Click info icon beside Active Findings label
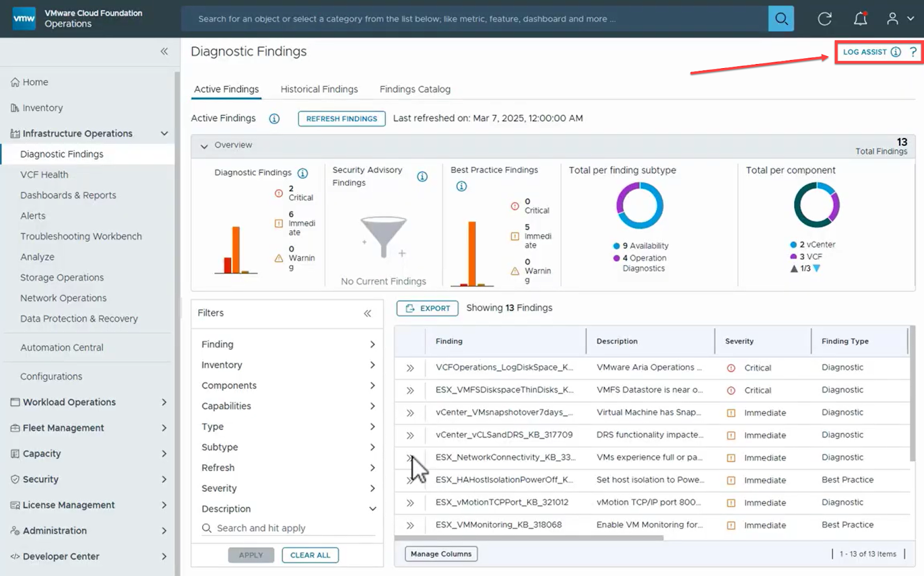This screenshot has height=576, width=924. [274, 119]
